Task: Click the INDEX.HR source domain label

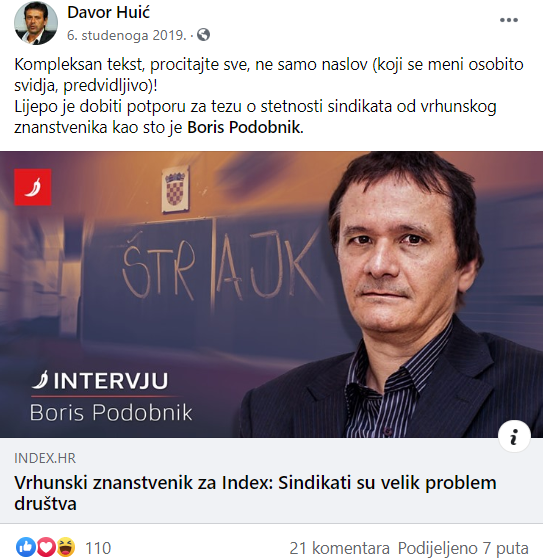Action: (45, 458)
